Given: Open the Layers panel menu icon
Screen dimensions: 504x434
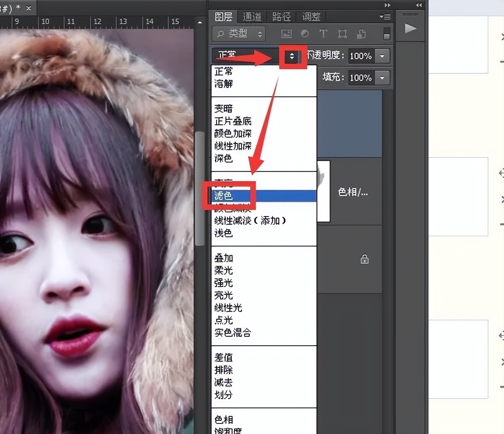Looking at the screenshot, I should (385, 16).
